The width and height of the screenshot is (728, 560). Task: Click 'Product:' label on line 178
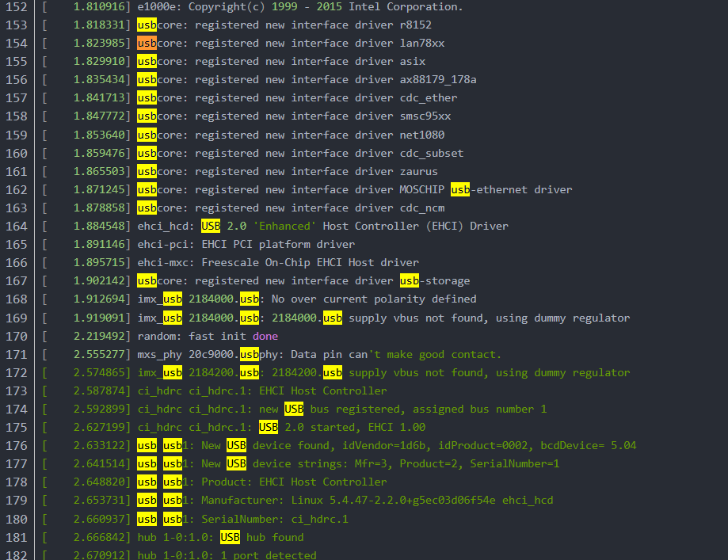click(227, 482)
